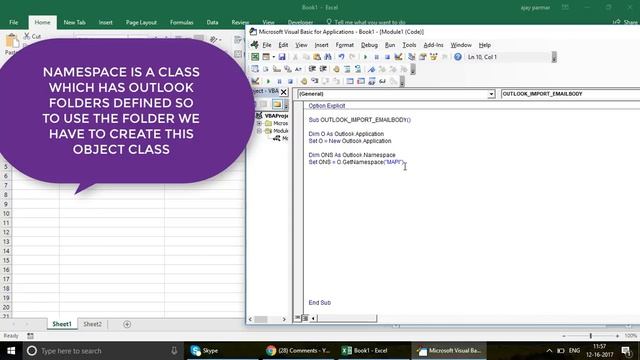Open Immediate Window from the Debug toolbar
The height and width of the screenshot is (360, 640).
(361, 81)
